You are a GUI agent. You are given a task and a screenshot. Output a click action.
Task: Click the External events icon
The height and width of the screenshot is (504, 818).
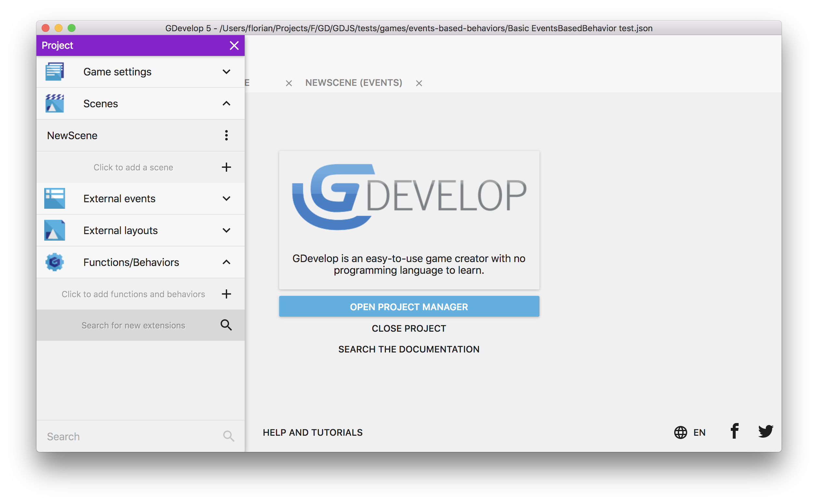click(54, 198)
